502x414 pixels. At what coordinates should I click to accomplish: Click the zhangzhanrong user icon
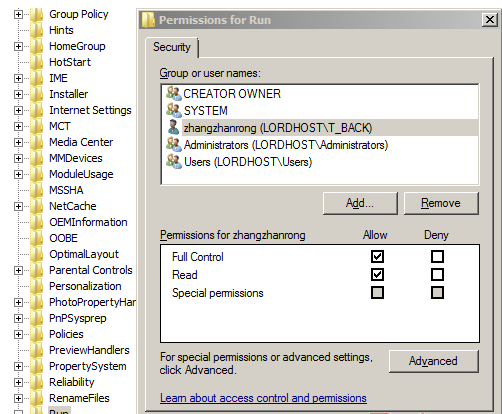pyautogui.click(x=173, y=127)
